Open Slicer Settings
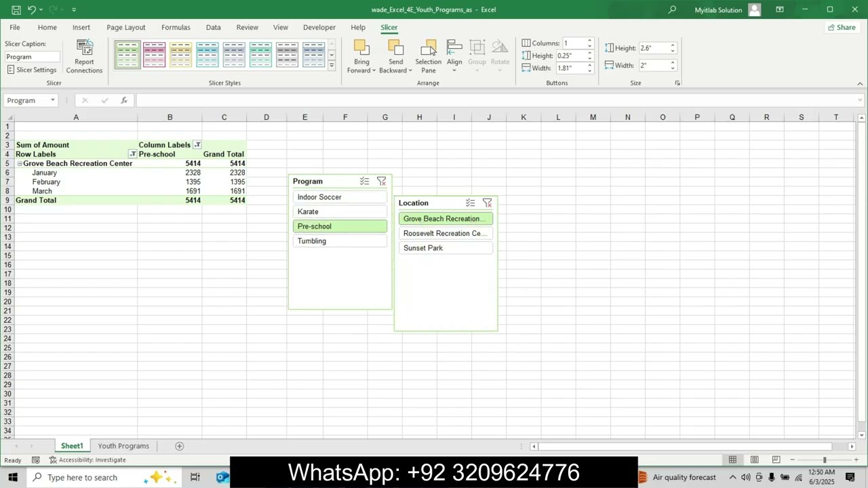Image resolution: width=868 pixels, height=488 pixels. [32, 70]
